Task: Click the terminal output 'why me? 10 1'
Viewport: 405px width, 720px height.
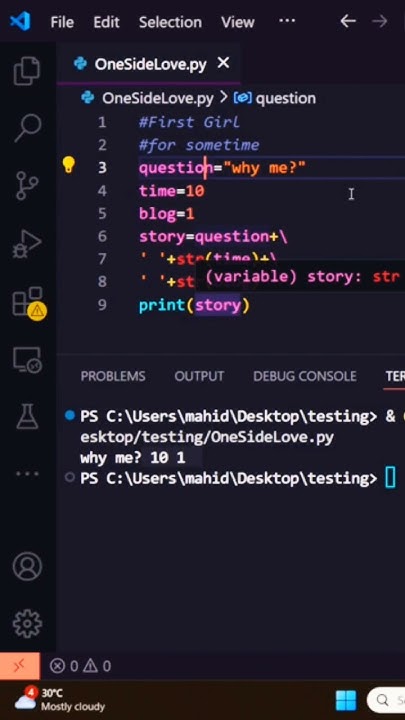Action: (x=133, y=458)
